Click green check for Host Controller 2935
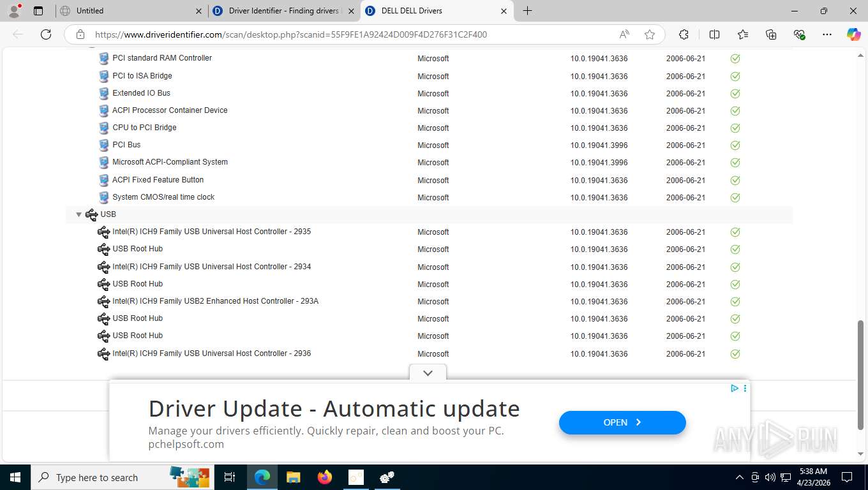868x490 pixels. coord(735,232)
